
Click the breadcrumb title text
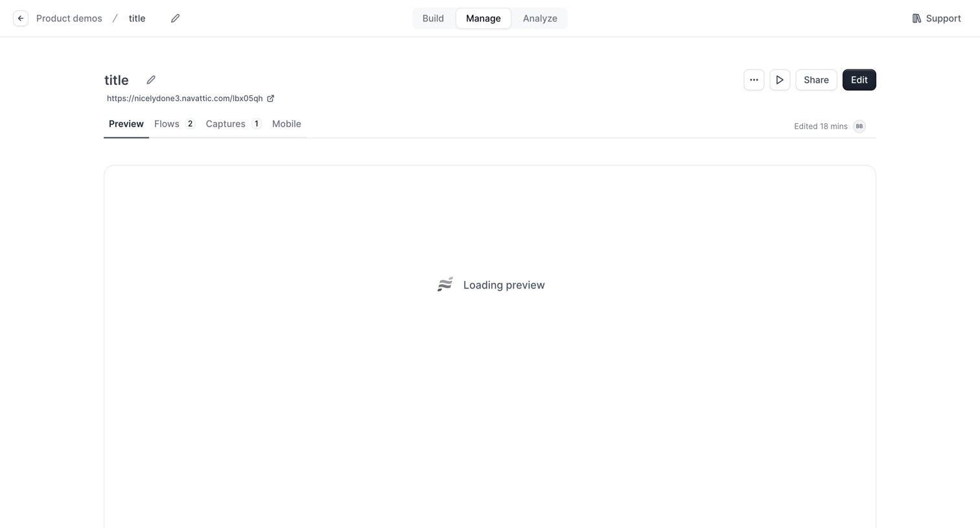click(137, 18)
